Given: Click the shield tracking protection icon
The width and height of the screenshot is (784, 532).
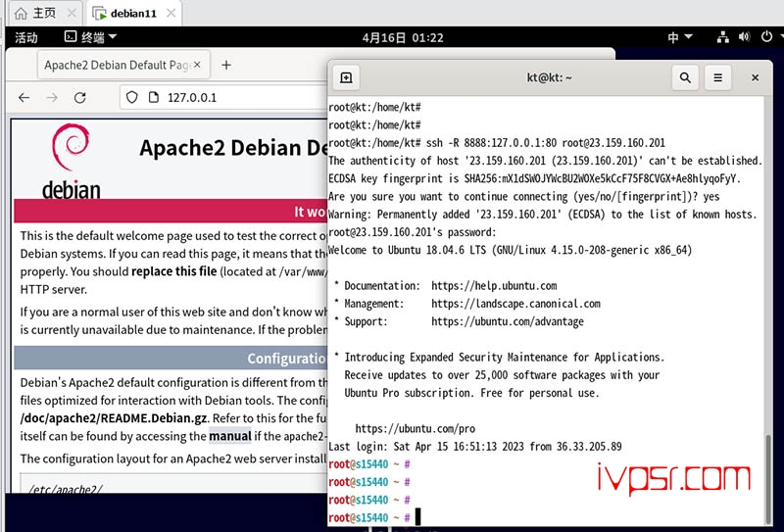Looking at the screenshot, I should tap(131, 97).
